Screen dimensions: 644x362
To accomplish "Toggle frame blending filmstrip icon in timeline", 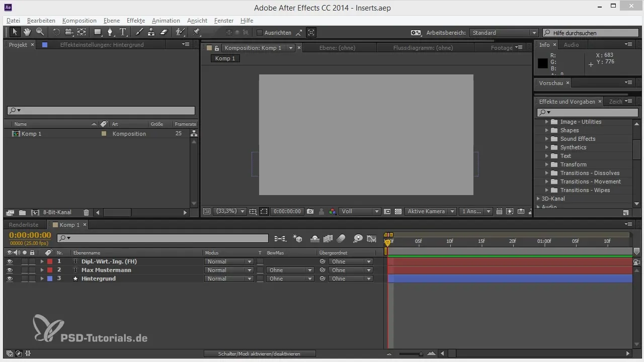I will click(x=329, y=238).
